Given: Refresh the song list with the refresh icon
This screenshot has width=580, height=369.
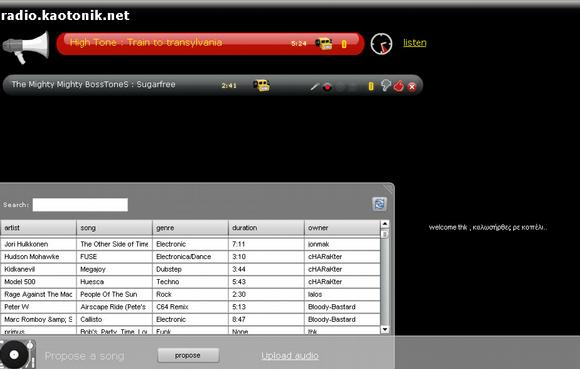Looking at the screenshot, I should (x=379, y=204).
